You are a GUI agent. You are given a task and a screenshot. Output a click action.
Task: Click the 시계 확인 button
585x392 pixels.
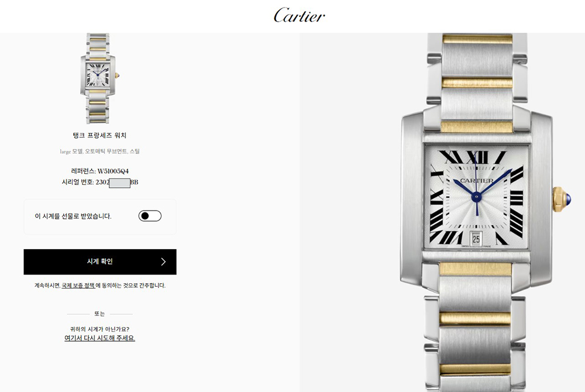[100, 262]
